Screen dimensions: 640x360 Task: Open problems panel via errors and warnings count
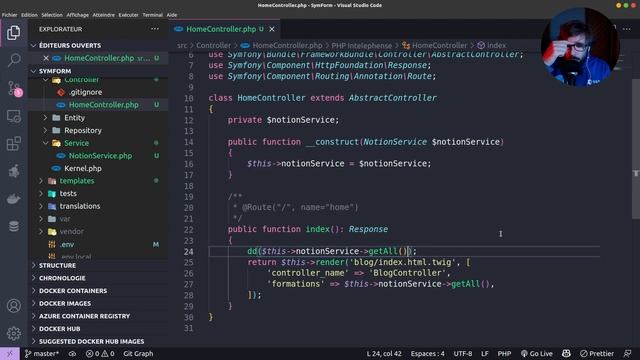point(100,353)
